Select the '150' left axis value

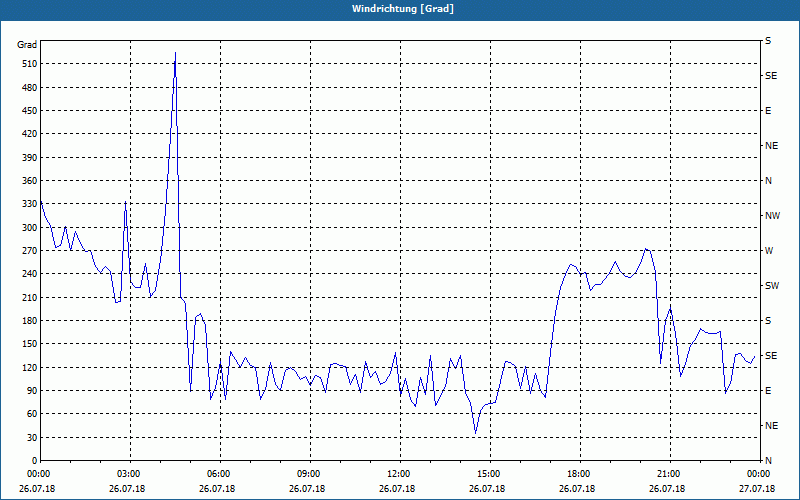[30, 344]
